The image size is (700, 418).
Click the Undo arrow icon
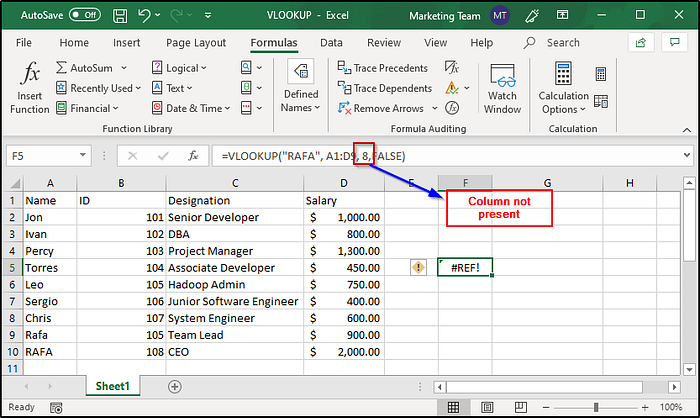[x=144, y=16]
